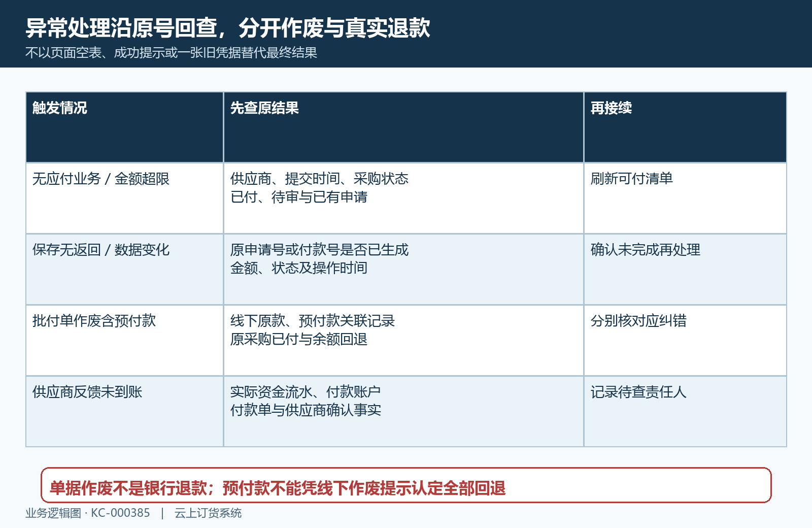Click the cell 记录待查责任人
Viewport: 812px width, 528px height.
(685, 411)
